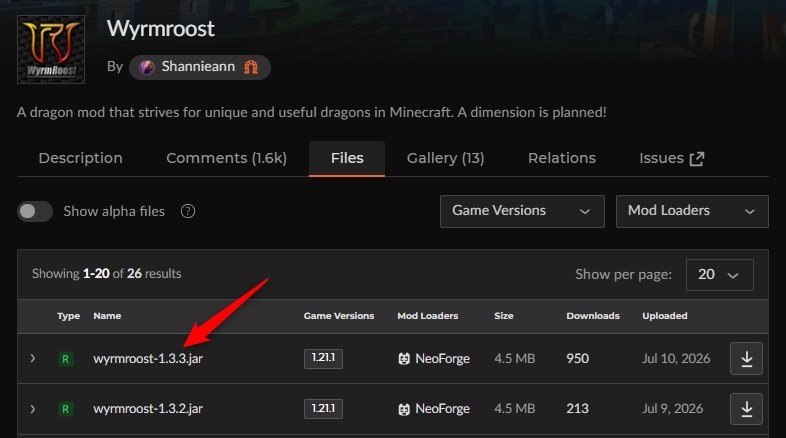Image resolution: width=786 pixels, height=438 pixels.
Task: Click the release R icon for wyrmroost-1.3.3.jar
Action: 65,359
